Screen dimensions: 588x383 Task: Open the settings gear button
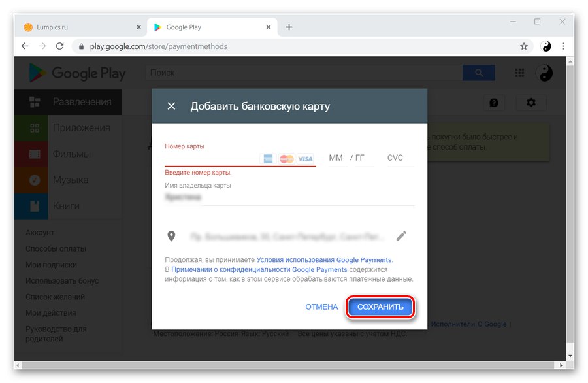click(x=531, y=103)
